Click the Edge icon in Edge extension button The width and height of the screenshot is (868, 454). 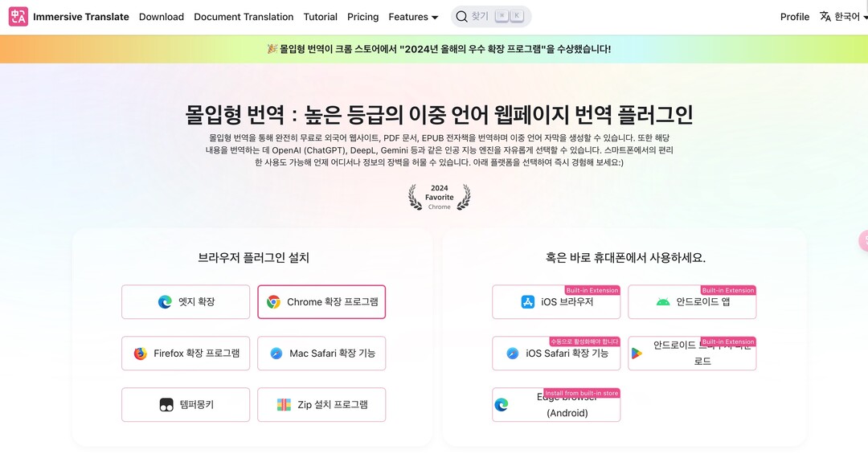coord(165,302)
